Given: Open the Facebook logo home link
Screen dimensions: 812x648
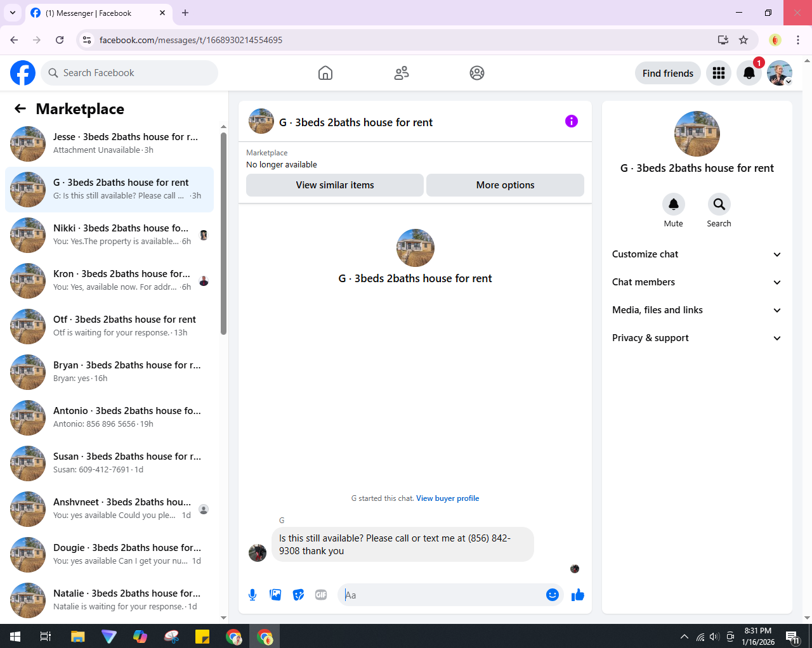Looking at the screenshot, I should tap(23, 73).
